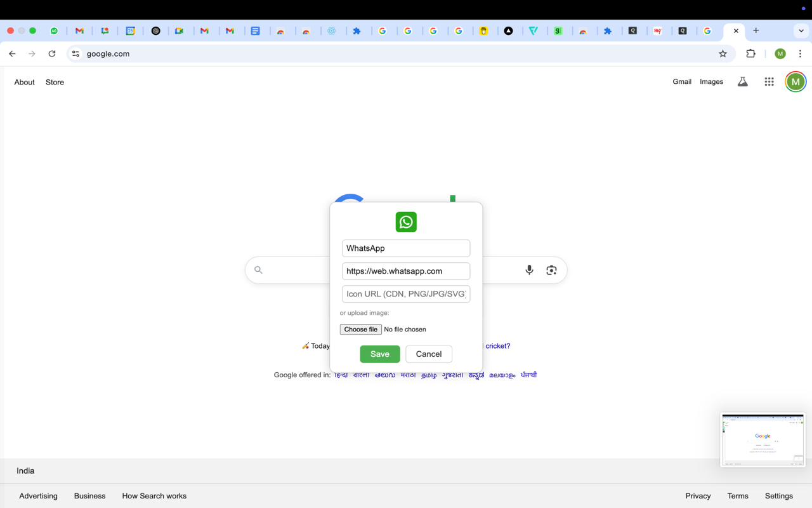812x508 pixels.
Task: Switch to the green S icon tab
Action: click(x=558, y=30)
